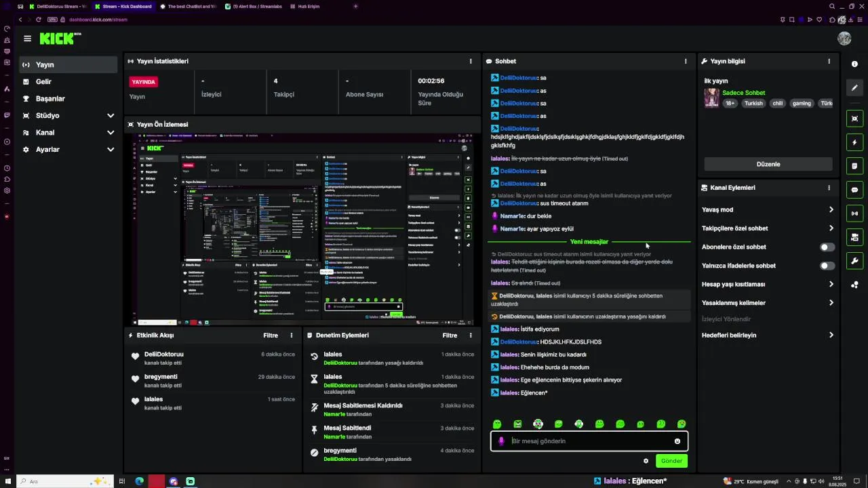
Task: Switch to Alert Box / Streamlabs tab
Action: point(254,6)
